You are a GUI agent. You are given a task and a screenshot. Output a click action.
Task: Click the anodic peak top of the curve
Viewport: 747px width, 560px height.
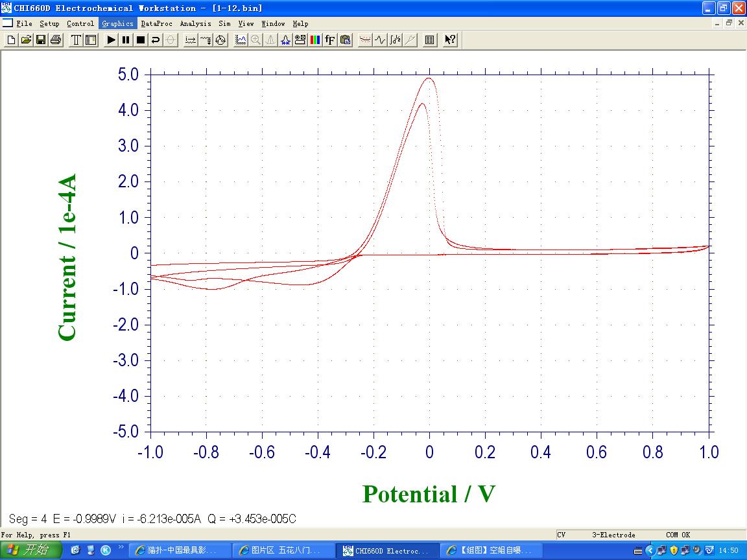429,78
